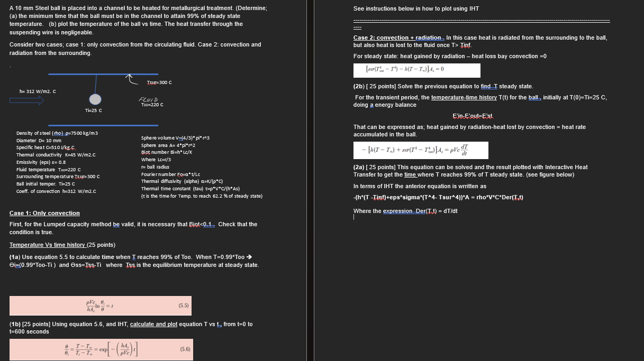Click the line starting "A 10 mm Steel ball"

(x=138, y=8)
